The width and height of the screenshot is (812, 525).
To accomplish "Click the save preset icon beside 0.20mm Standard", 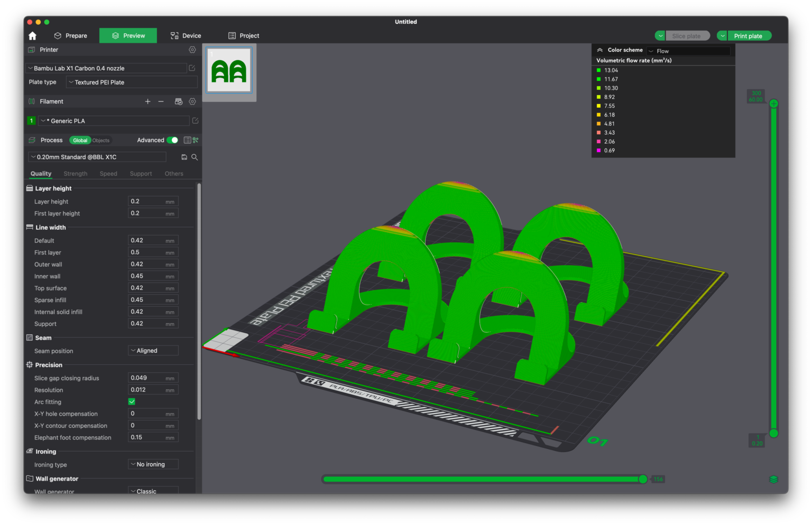I will (184, 157).
